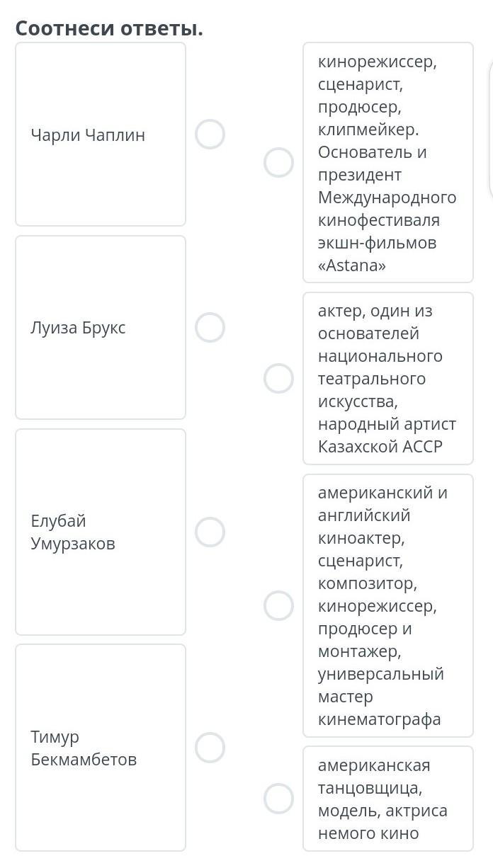Click the partially visible panel at right edge
The height and width of the screenshot is (868, 493).
(490, 131)
